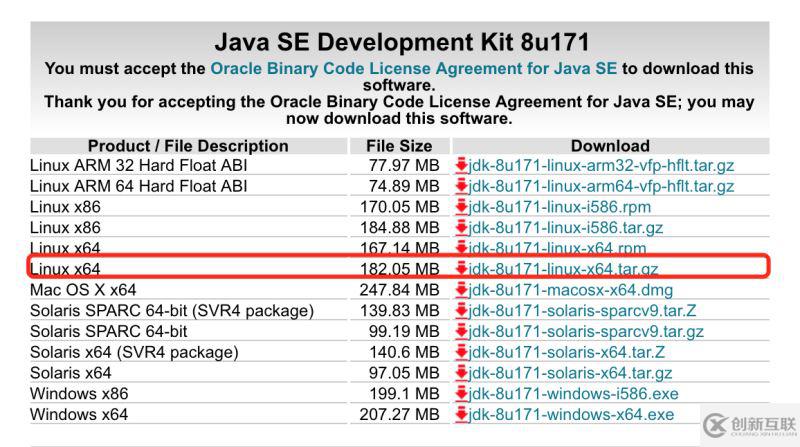Select the Windows x86 description cell
800x447 pixels.
pos(79,394)
